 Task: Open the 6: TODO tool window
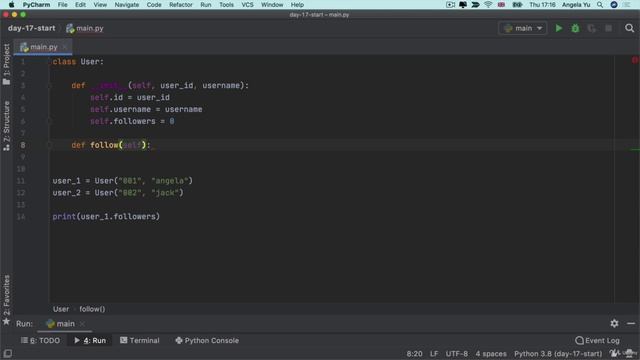pos(40,340)
